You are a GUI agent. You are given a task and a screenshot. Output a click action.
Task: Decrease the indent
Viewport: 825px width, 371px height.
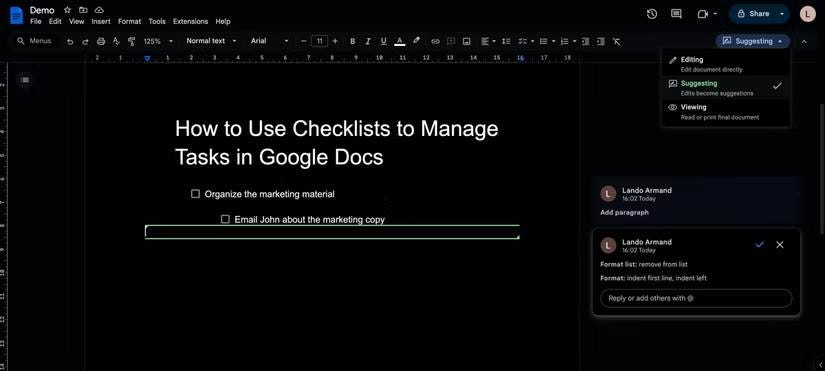click(x=585, y=41)
